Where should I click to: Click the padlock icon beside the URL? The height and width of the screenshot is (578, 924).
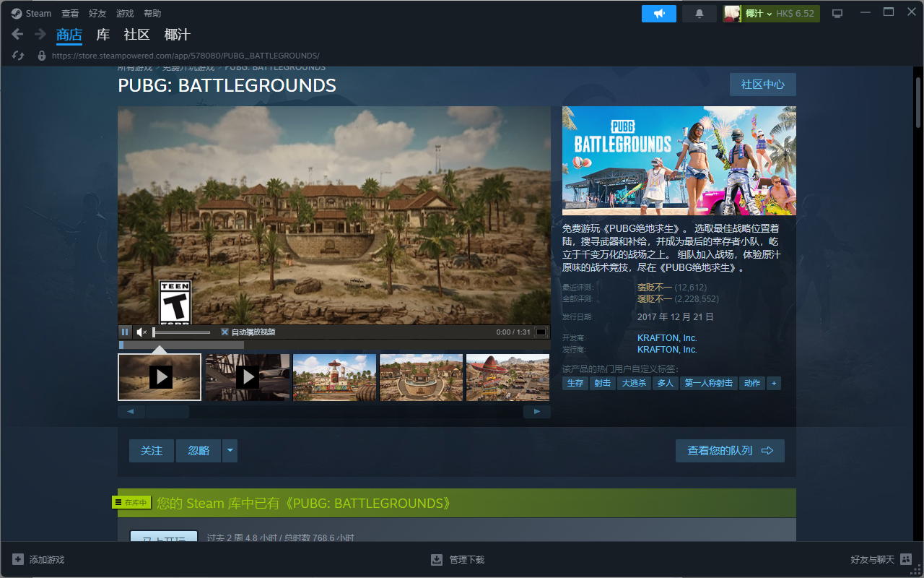42,56
